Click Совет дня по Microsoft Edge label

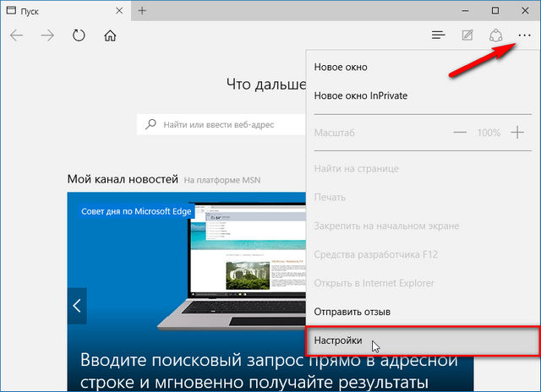136,211
